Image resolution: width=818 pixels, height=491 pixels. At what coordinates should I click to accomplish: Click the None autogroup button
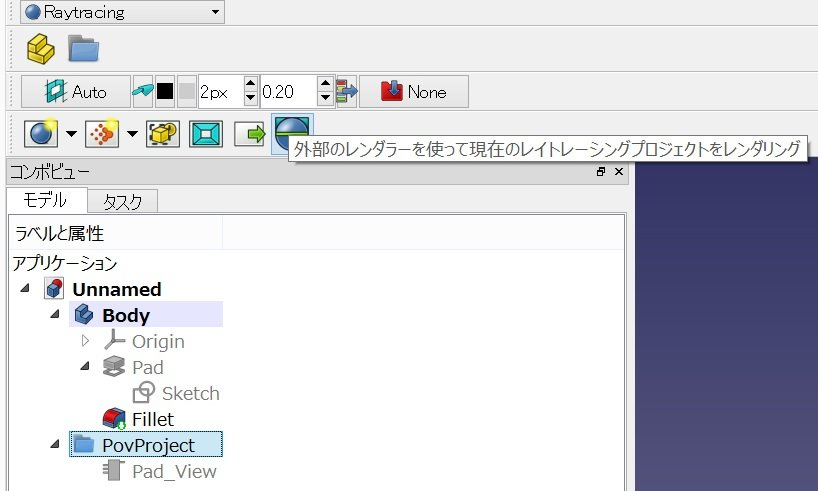(x=414, y=92)
